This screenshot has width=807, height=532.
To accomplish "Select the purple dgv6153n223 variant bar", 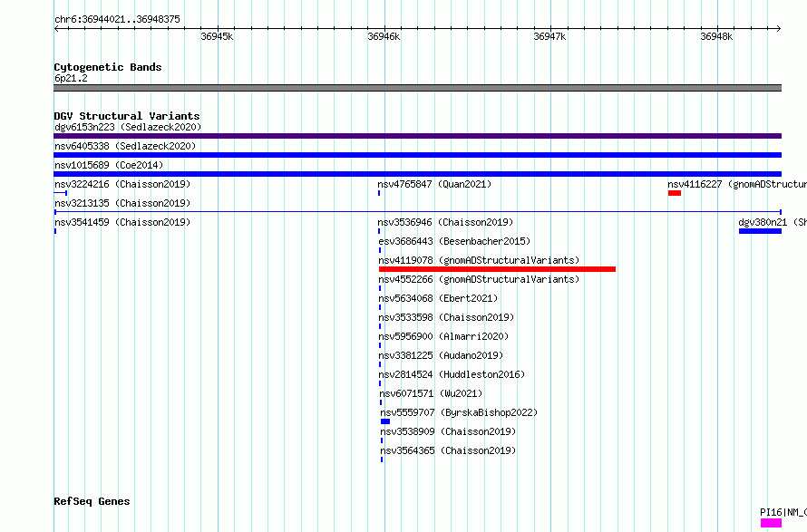I will [x=417, y=136].
